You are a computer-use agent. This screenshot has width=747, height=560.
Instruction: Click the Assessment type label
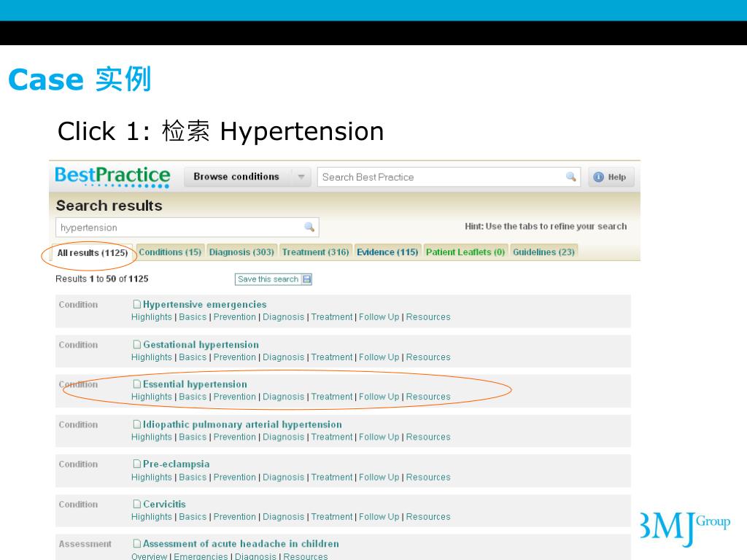pos(85,543)
